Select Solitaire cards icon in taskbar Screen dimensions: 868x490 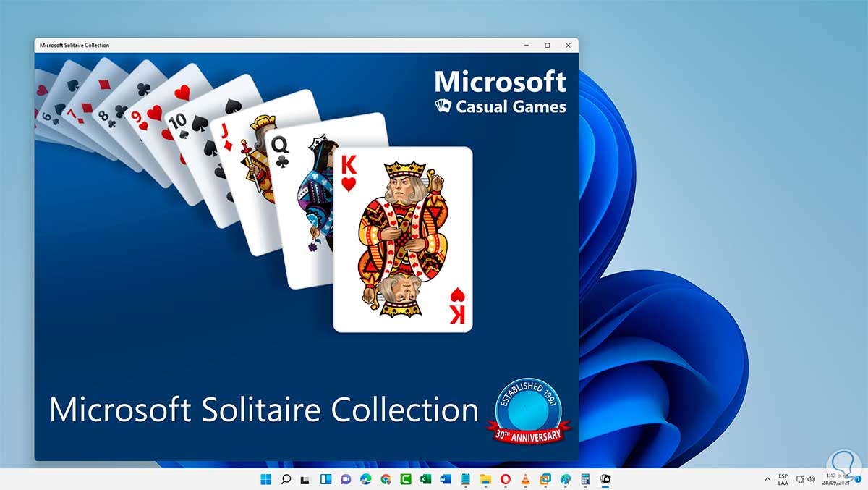605,479
